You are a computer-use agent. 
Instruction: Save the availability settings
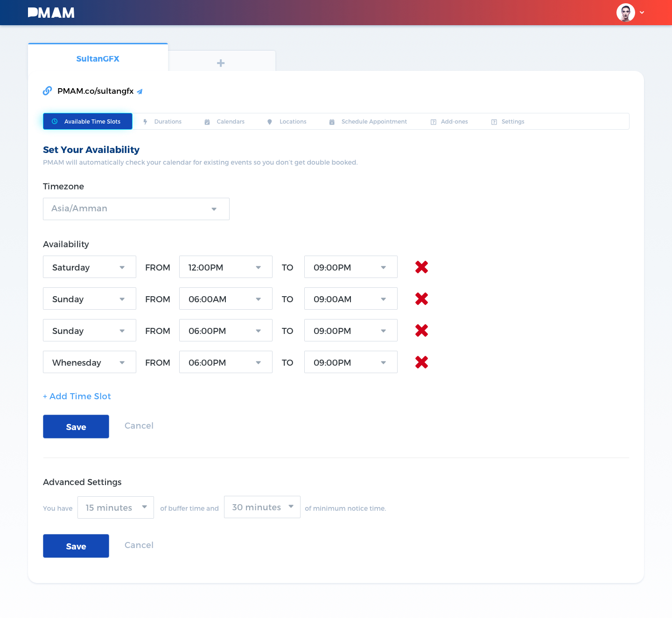76,427
